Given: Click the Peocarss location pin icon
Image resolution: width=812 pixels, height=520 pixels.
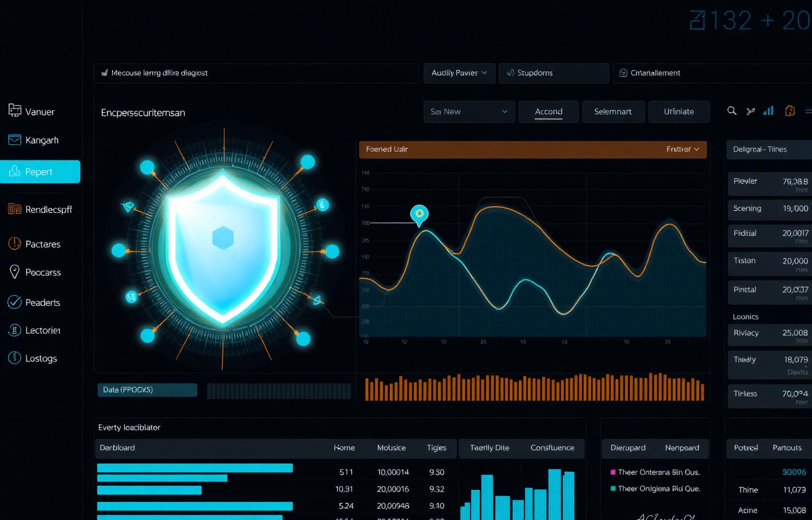Looking at the screenshot, I should point(15,272).
